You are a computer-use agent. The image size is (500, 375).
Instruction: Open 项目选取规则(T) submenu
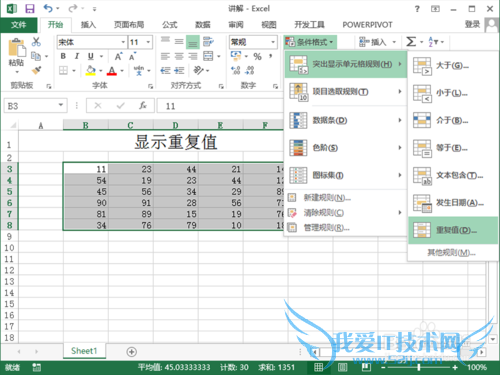[x=346, y=92]
